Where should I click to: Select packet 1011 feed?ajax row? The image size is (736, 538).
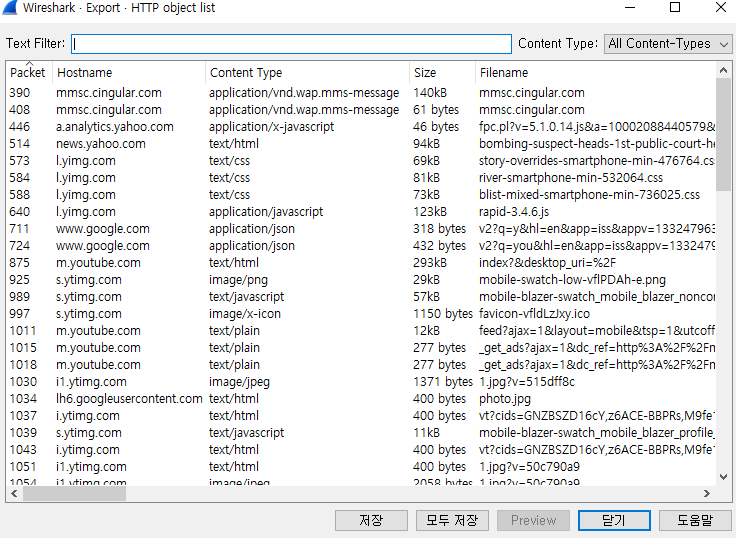pyautogui.click(x=361, y=330)
